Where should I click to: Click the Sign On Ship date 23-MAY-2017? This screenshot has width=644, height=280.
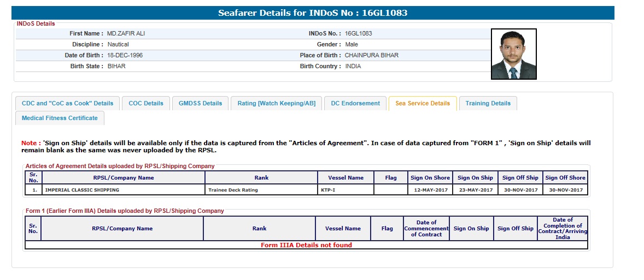pos(475,190)
